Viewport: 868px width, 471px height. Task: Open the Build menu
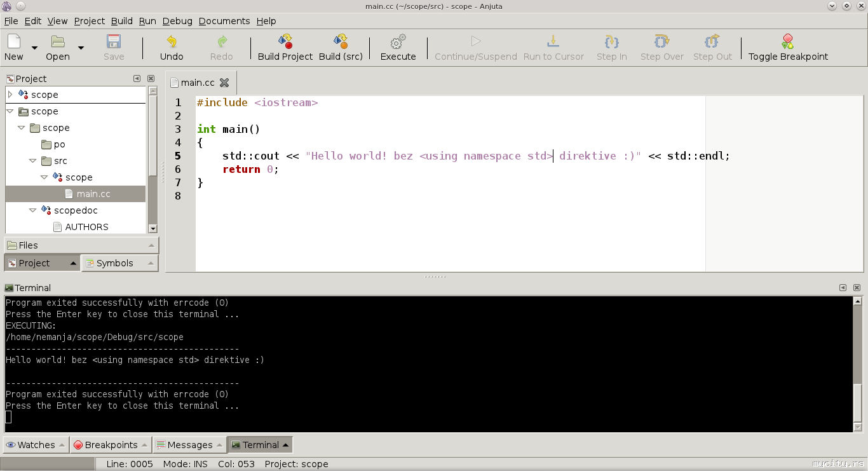[121, 21]
